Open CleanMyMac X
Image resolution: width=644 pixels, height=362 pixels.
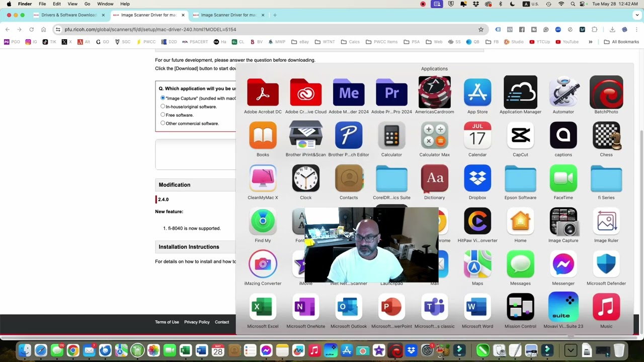[263, 178]
